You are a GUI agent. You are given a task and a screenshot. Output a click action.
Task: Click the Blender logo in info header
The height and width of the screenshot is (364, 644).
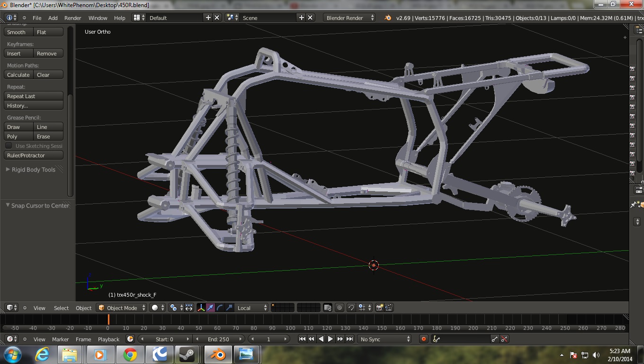tap(388, 18)
